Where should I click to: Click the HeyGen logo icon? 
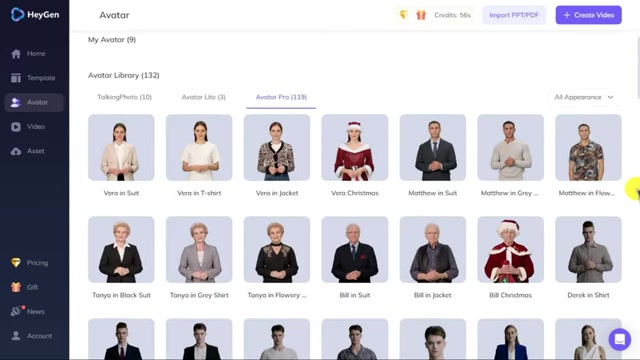pos(17,15)
